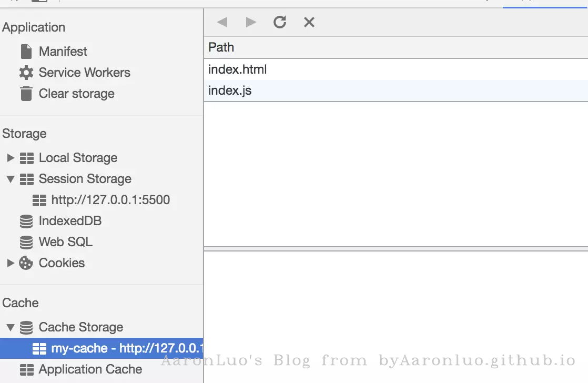Select the index.html row

pos(238,69)
